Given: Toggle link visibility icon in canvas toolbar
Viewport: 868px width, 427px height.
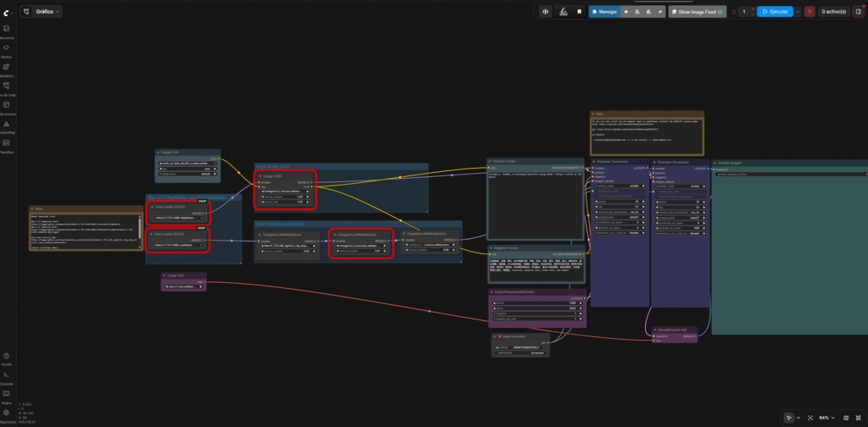Looking at the screenshot, I should point(858,418).
